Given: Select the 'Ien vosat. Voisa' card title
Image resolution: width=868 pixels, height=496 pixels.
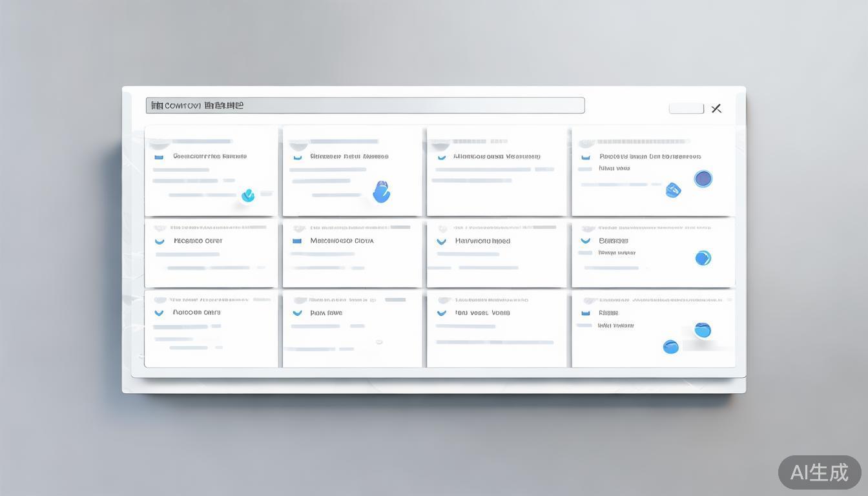Looking at the screenshot, I should point(482,313).
